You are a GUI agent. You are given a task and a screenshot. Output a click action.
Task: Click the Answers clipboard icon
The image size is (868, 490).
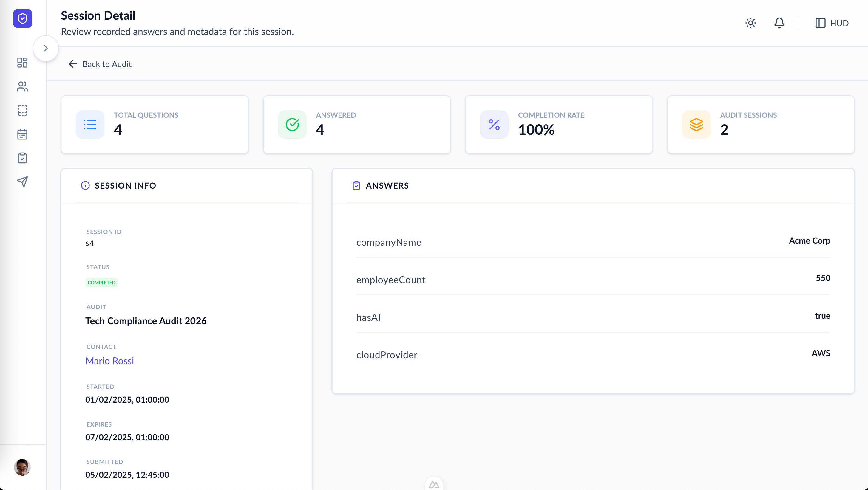point(356,186)
